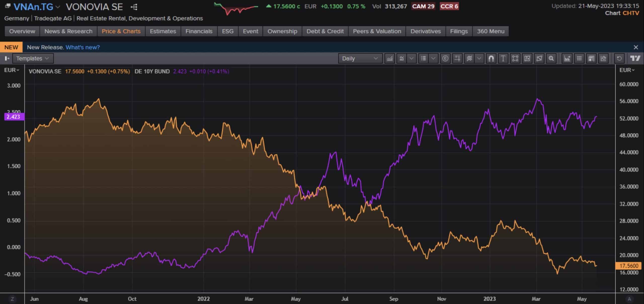Click the bar chart with plus icon

567,58
